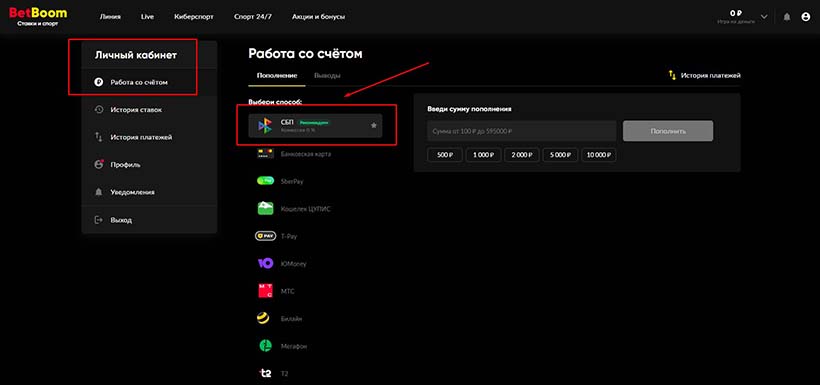Open Акции и бонусы page
The height and width of the screenshot is (385, 820).
point(318,17)
